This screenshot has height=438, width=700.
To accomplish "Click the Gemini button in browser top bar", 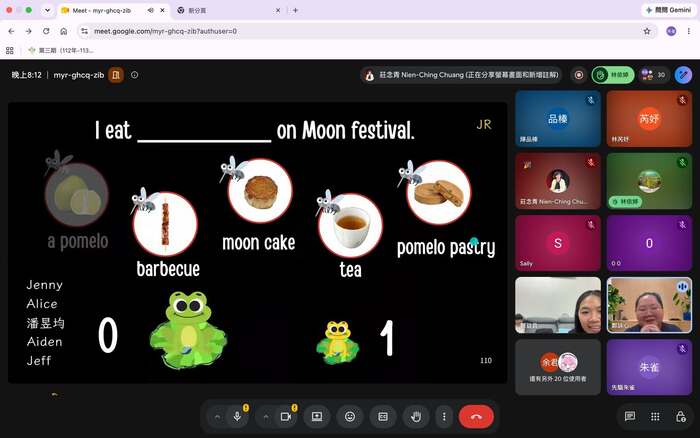I will point(668,10).
